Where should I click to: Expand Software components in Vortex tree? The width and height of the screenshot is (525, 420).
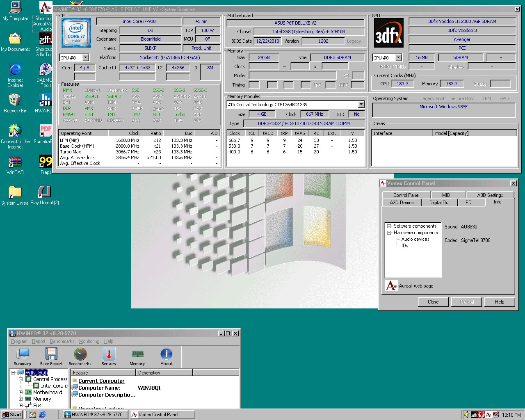(x=389, y=226)
